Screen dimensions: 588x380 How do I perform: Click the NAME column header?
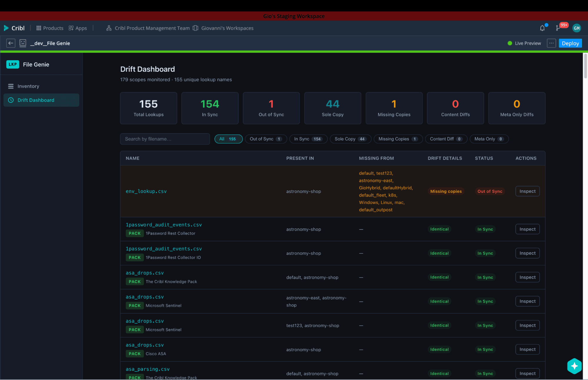(133, 158)
